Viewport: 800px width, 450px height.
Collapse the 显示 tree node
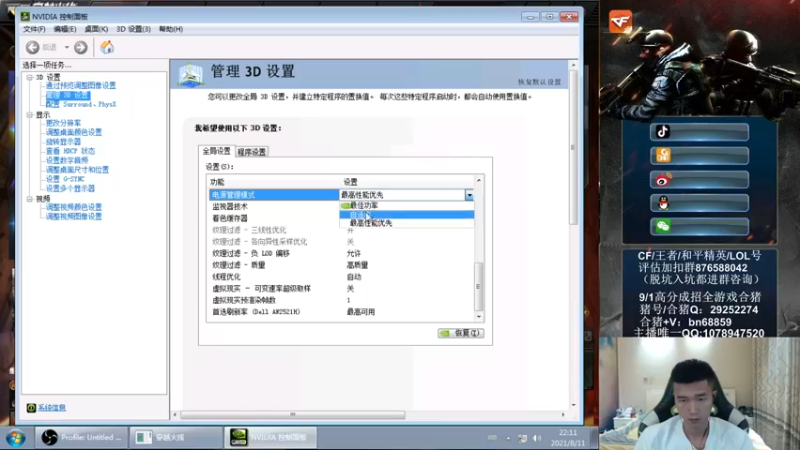coord(30,115)
